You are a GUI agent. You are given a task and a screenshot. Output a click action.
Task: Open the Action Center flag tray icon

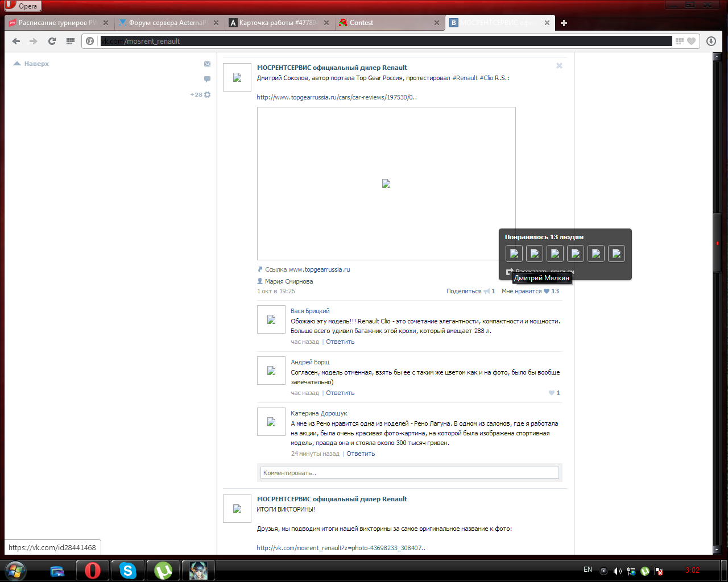[659, 571]
